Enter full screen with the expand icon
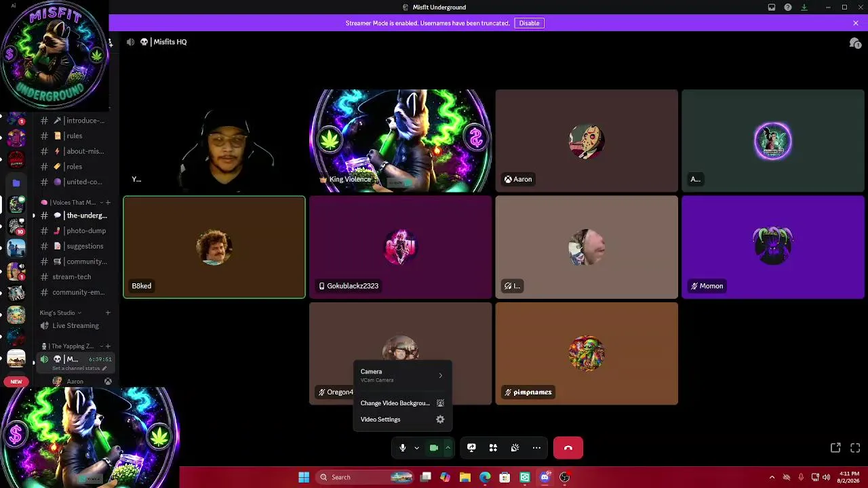 tap(855, 448)
